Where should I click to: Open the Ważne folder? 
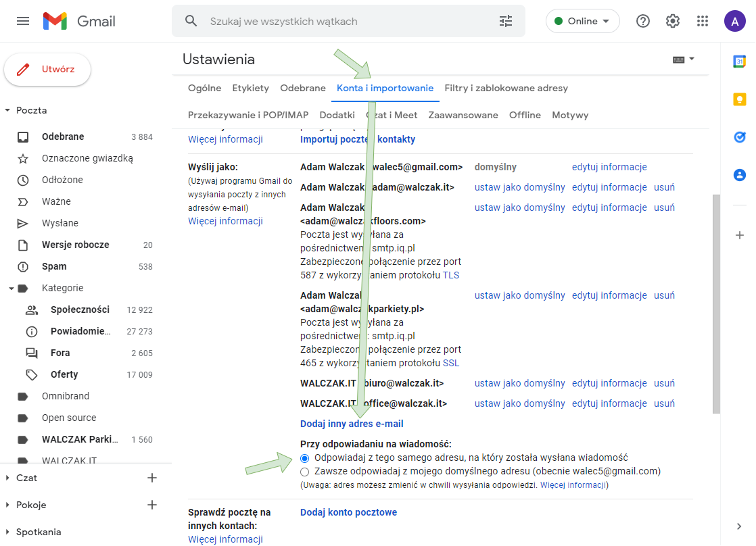(56, 202)
